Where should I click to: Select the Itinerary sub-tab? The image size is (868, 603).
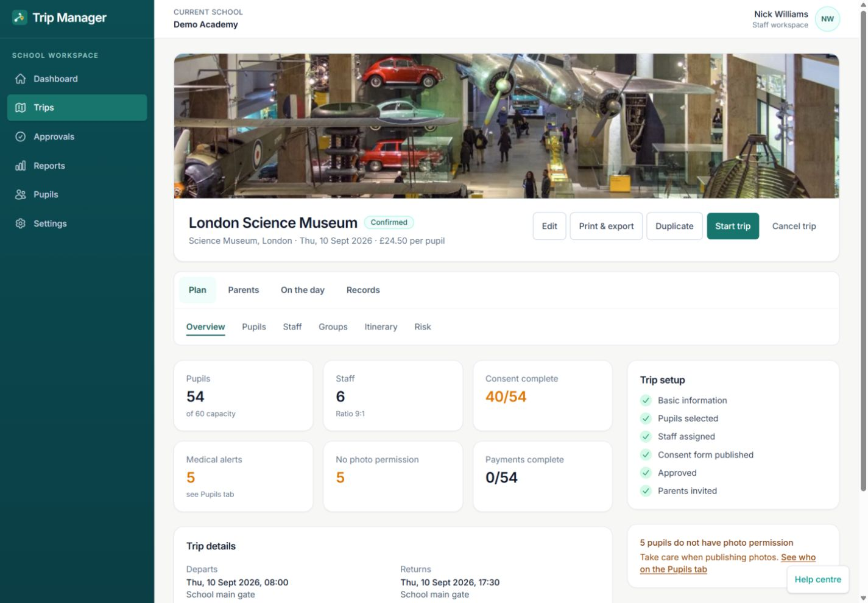coord(381,327)
